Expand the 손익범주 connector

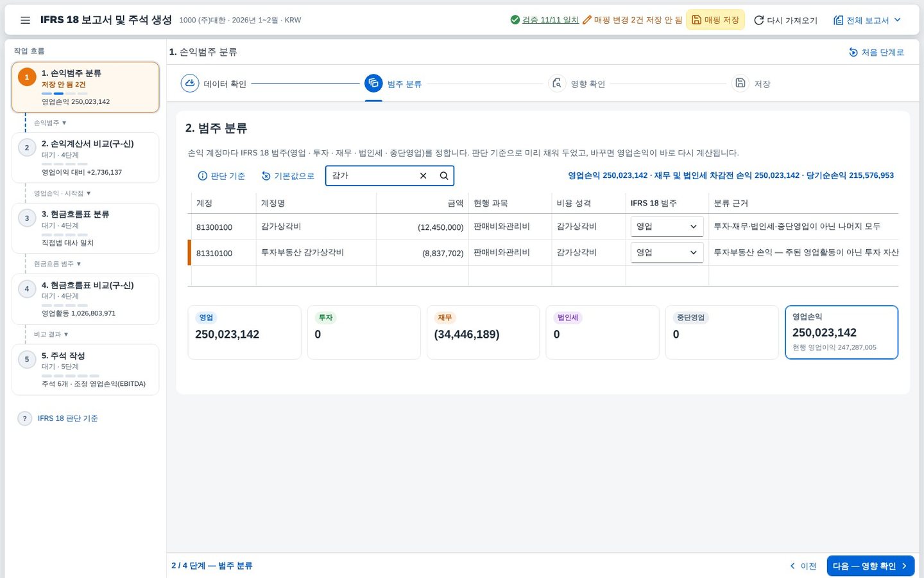point(50,123)
